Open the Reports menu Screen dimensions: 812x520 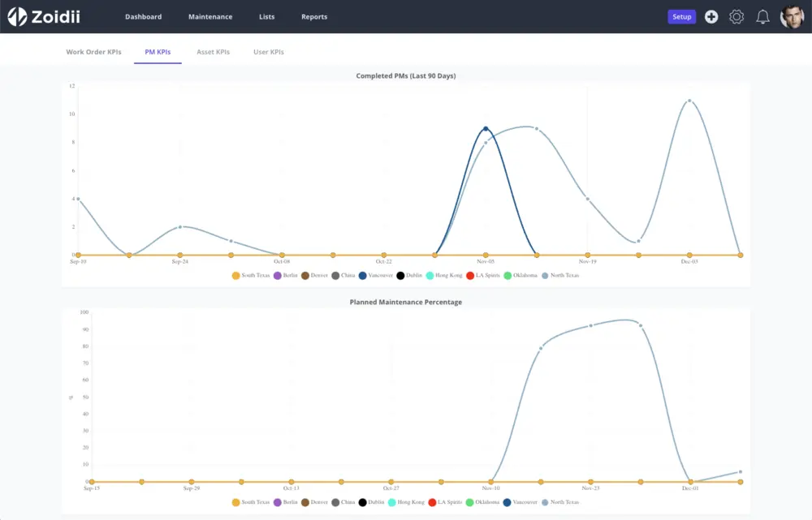(314, 16)
